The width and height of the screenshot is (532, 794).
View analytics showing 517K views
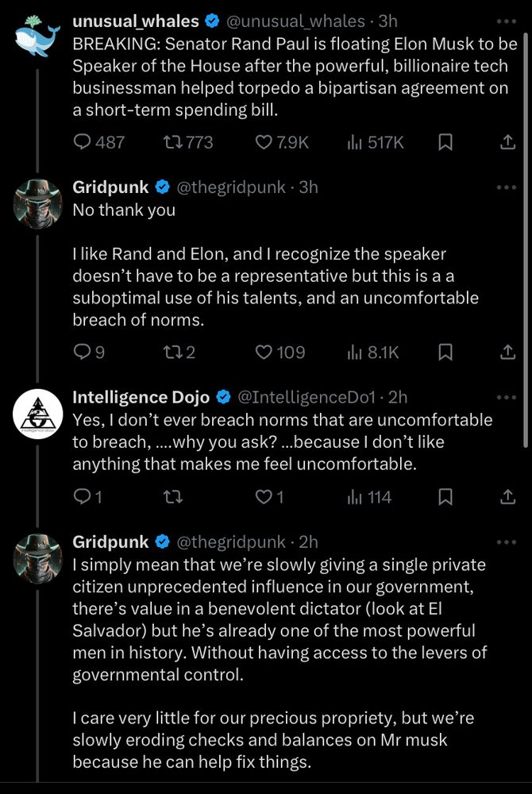click(375, 142)
